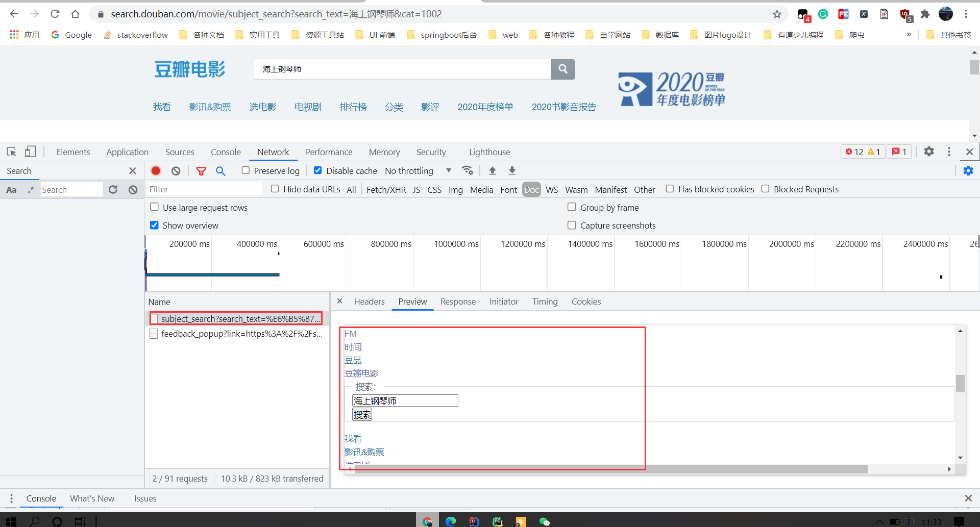
Task: Open Network settings blue gear icon
Action: tap(968, 171)
